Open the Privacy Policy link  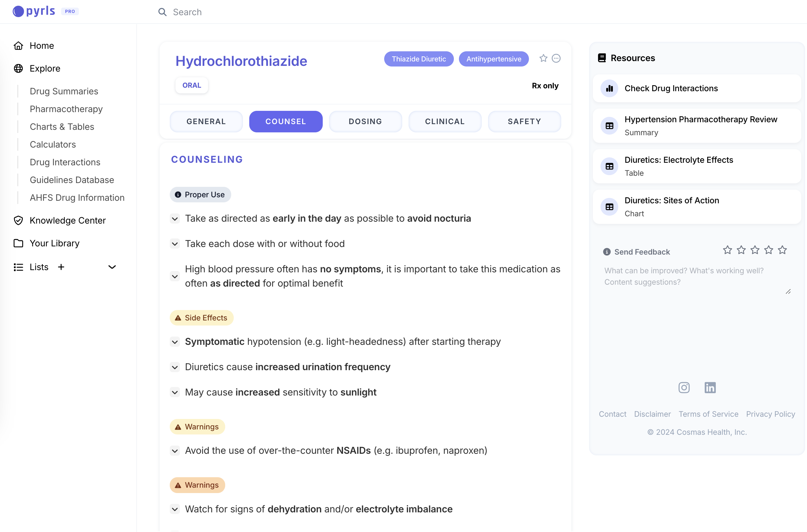tap(770, 414)
